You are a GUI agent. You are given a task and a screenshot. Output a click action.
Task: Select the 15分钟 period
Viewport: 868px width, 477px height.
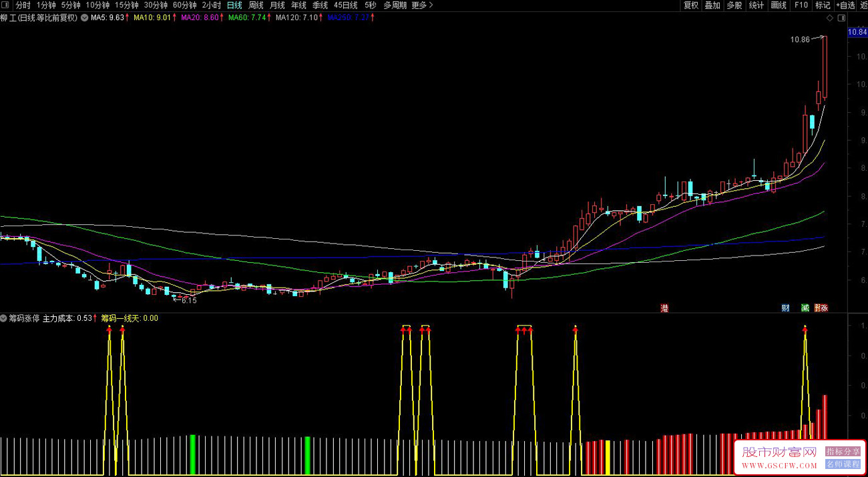pos(127,5)
